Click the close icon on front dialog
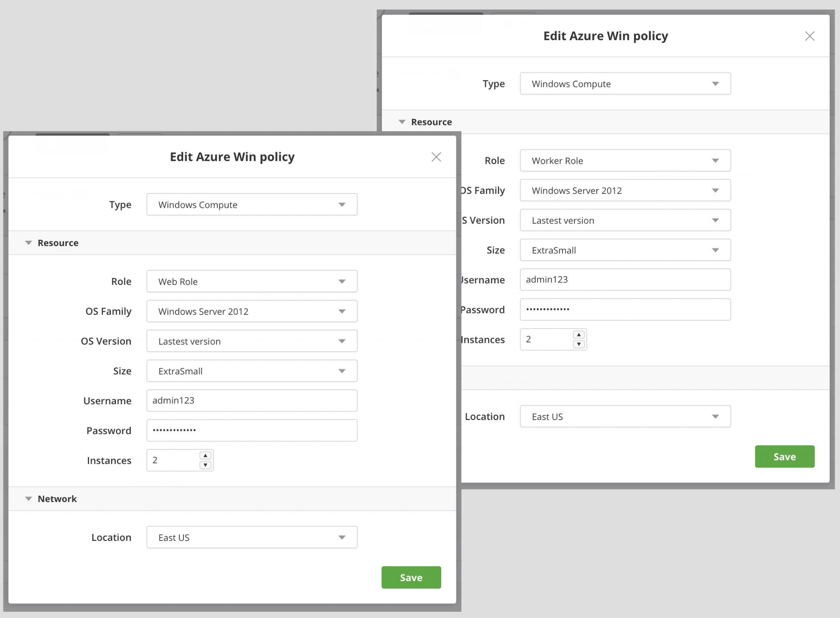 tap(436, 157)
